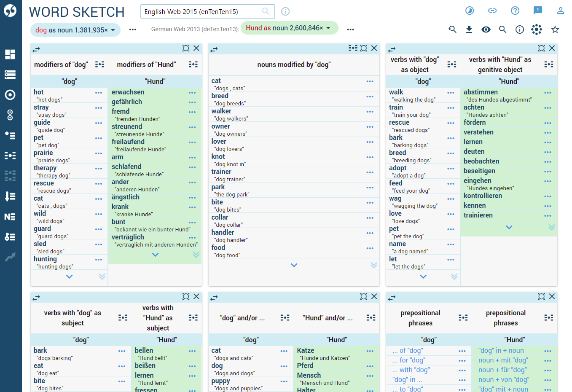Image resolution: width=572 pixels, height=392 pixels.
Task: Open the more options menu beside 'dog'
Action: (x=133, y=30)
